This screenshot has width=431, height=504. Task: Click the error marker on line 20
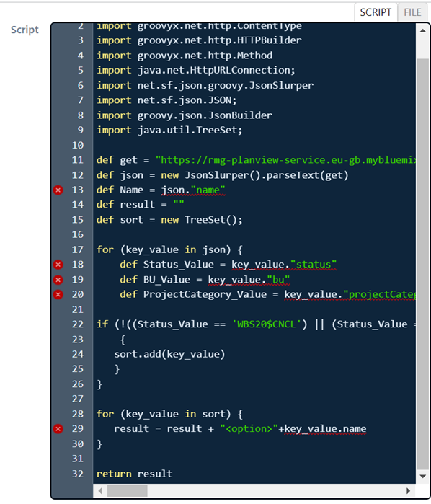point(58,294)
